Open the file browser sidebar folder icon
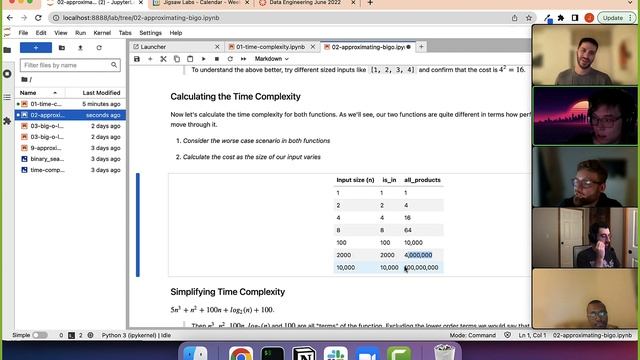640x360 pixels. point(7,50)
